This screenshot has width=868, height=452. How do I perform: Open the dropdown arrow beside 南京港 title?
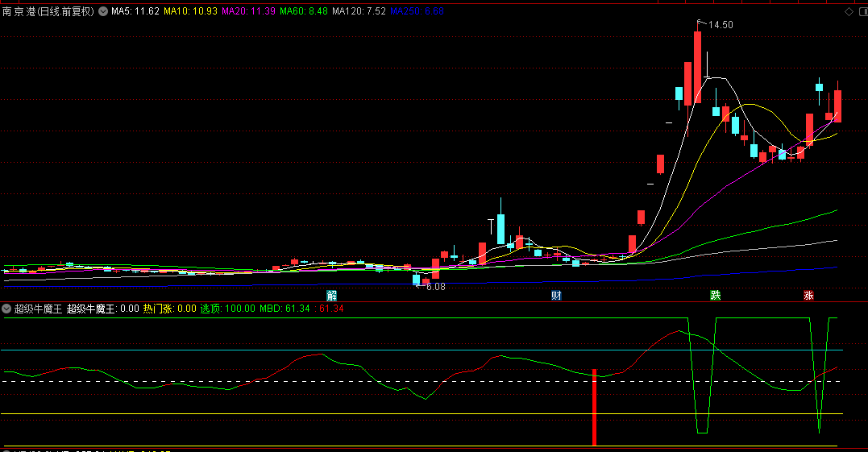102,12
